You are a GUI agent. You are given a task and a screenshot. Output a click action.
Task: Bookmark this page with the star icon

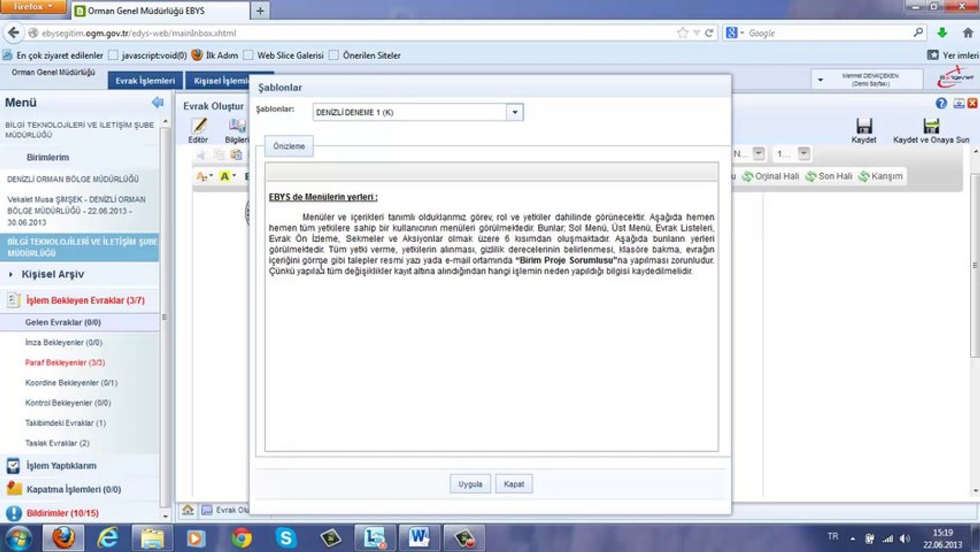(682, 33)
